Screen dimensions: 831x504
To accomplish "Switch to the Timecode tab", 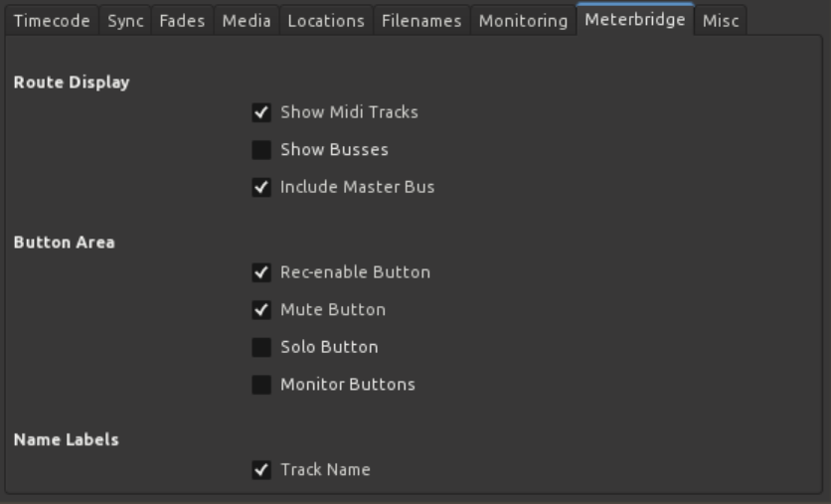I will point(52,21).
